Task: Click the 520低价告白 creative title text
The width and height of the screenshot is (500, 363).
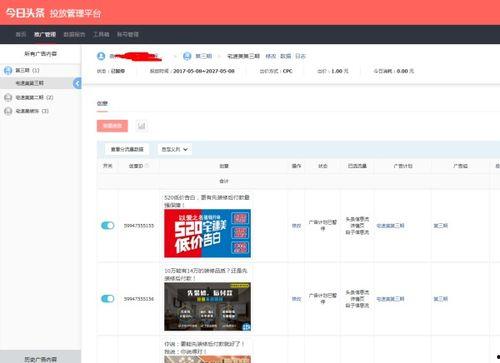Action: click(207, 201)
